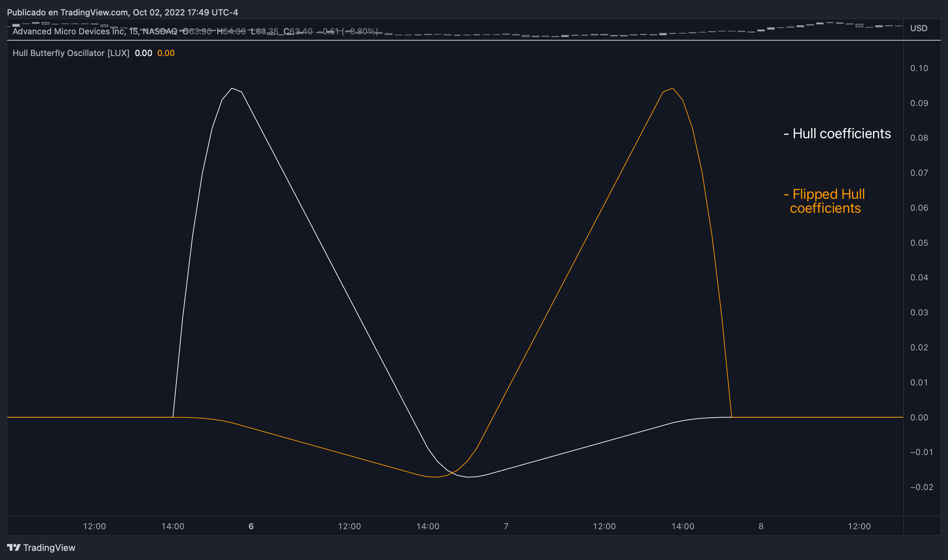Click the −0.02 price scale label

click(921, 487)
